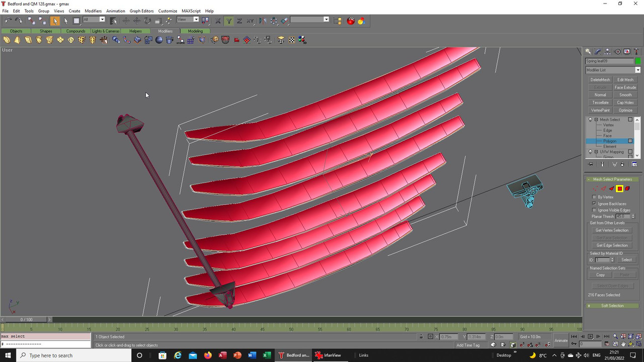Switch to the Compounds tab

click(x=75, y=31)
